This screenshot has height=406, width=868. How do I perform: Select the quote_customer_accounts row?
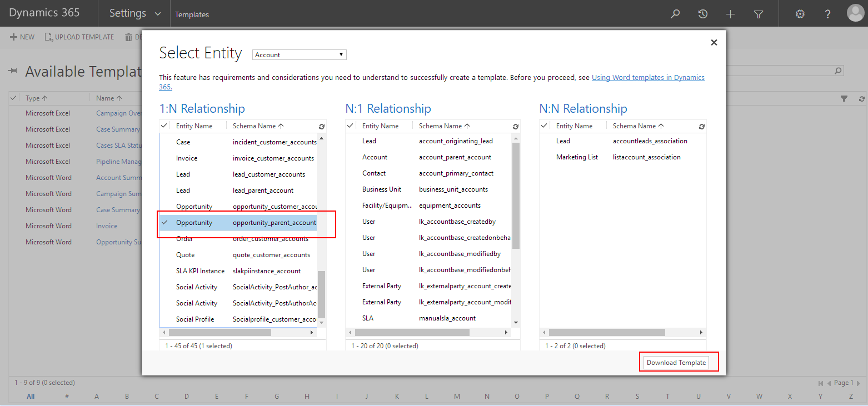coord(238,255)
